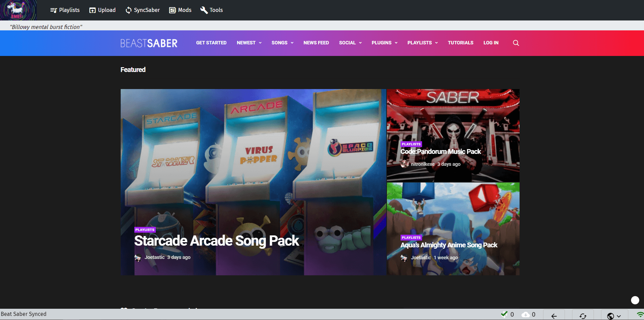Open the News Feed page

316,43
